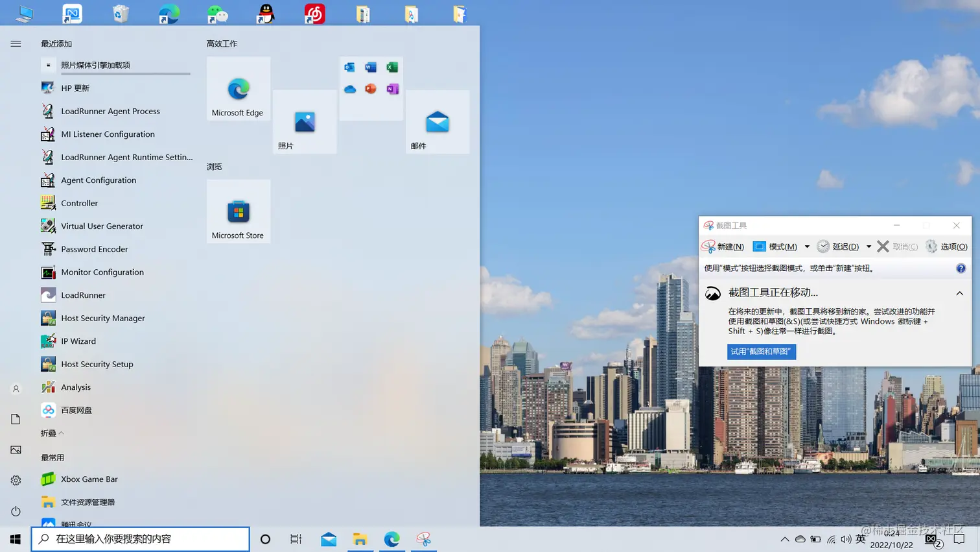Switch to Edge on the taskbar
980x552 pixels.
tap(392, 539)
